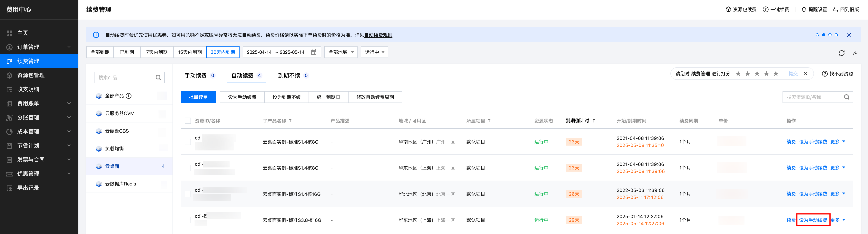Switch to 手动续费 tab
868x234 pixels.
[200, 76]
